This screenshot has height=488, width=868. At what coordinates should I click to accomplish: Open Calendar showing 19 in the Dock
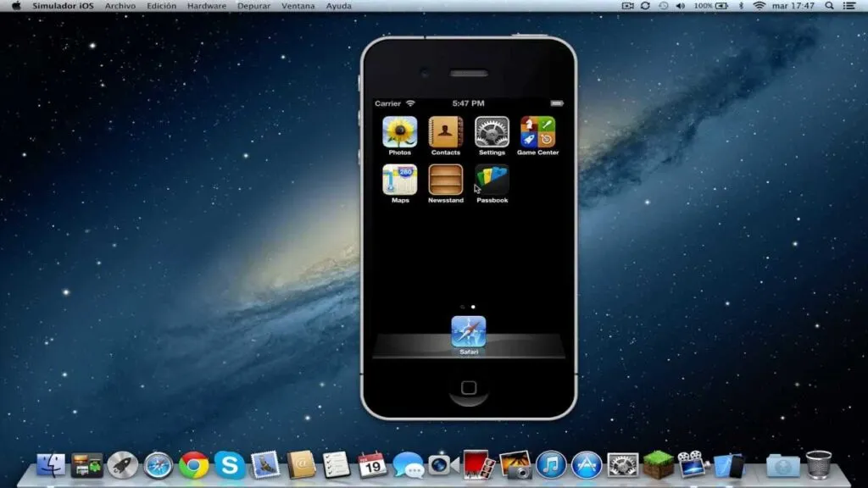pos(372,465)
